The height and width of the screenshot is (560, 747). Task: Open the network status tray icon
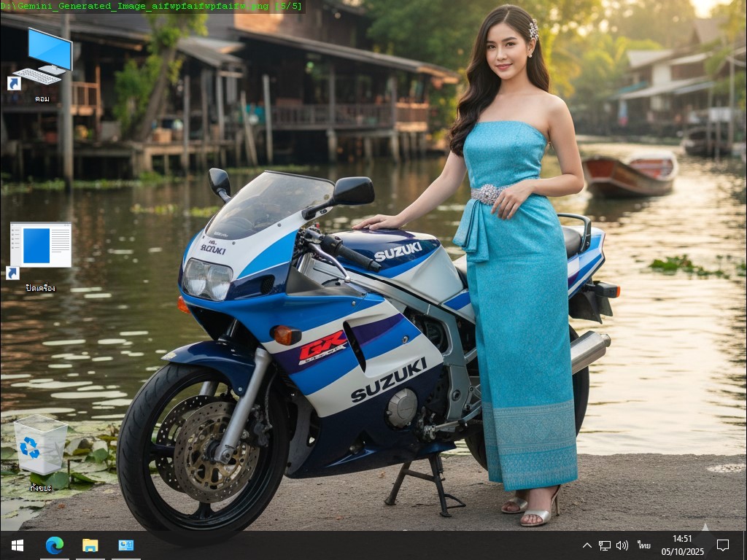(605, 545)
